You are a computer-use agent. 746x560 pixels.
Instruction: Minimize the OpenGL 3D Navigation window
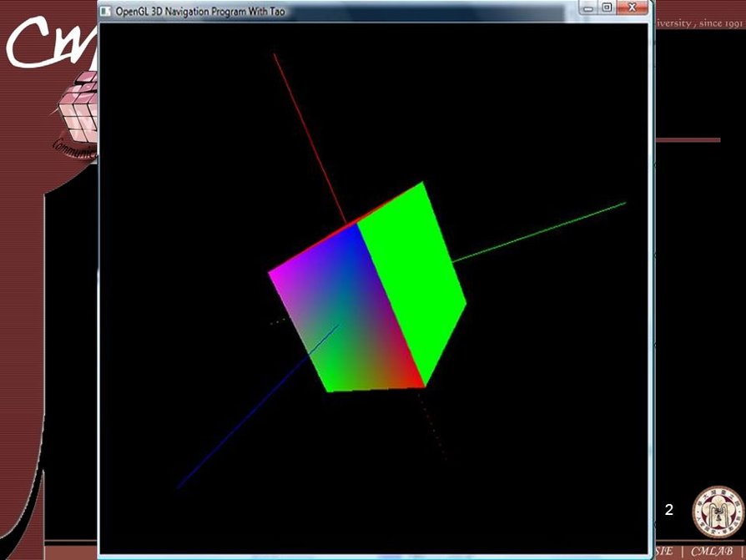coord(588,8)
